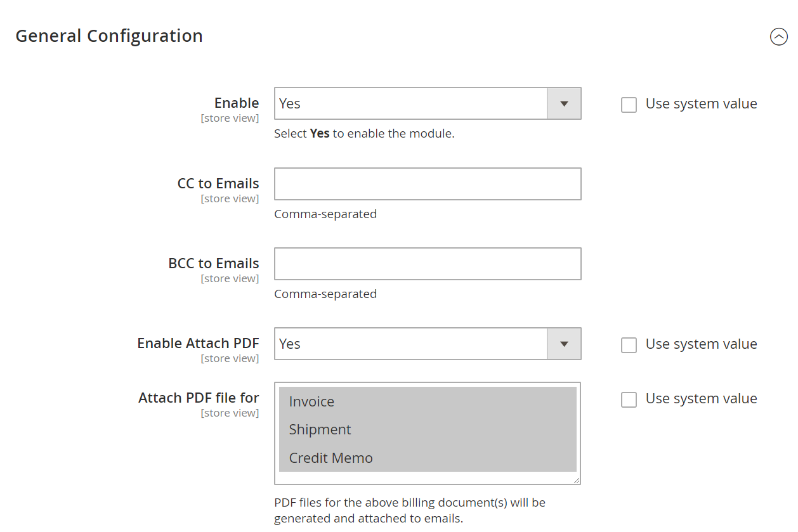Viewport: 798px width, 532px height.
Task: Tick Use system value for Attach PDF file for
Action: [x=629, y=399]
